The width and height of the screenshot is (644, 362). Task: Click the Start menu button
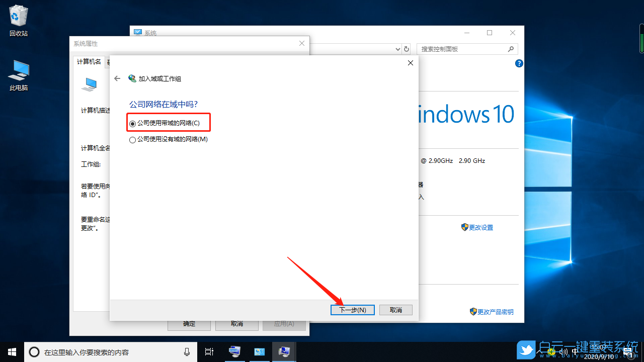[11, 352]
